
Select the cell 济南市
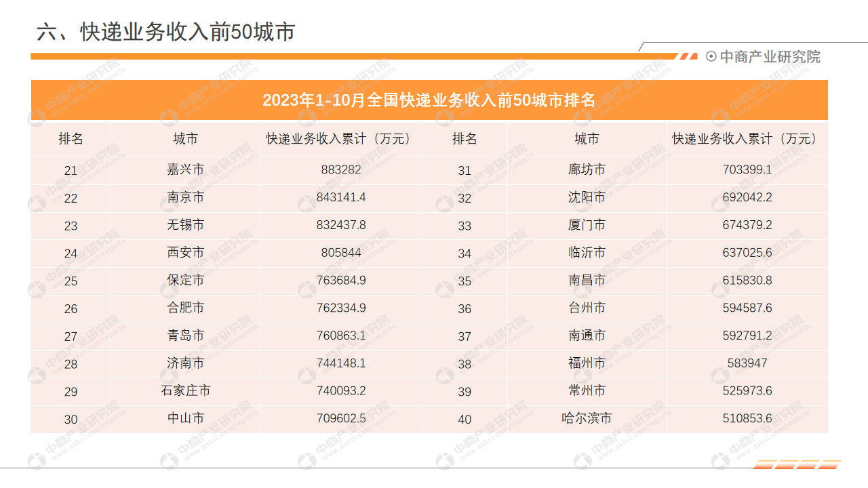click(x=186, y=363)
